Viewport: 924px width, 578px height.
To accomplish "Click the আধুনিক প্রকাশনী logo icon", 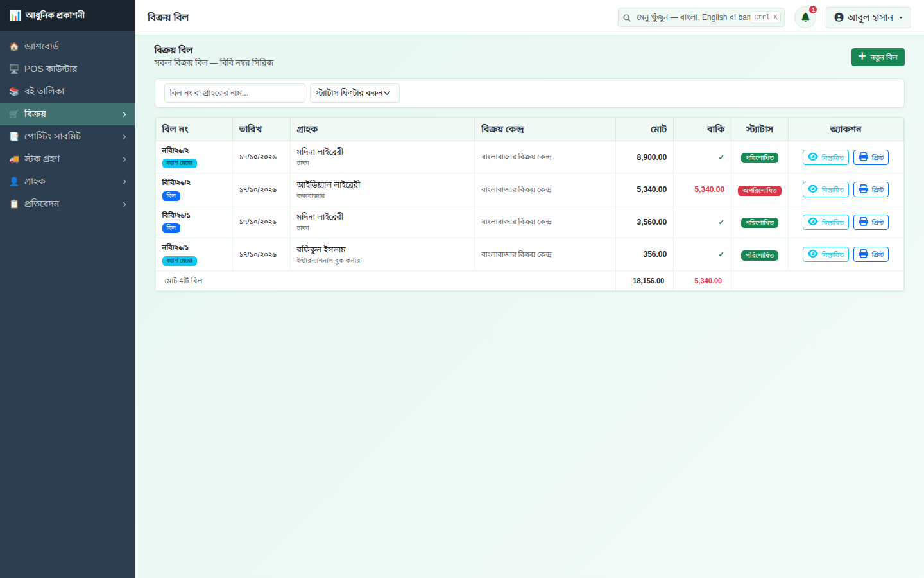I will [x=15, y=15].
